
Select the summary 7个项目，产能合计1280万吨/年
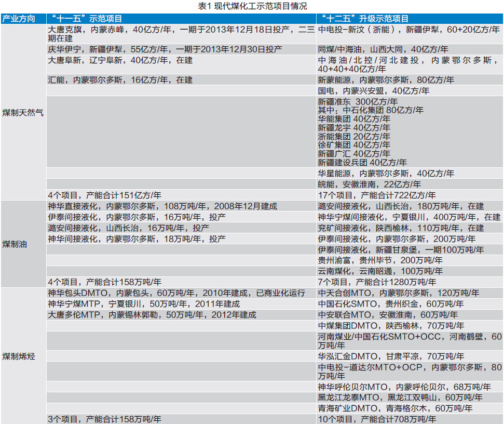[x=410, y=282]
